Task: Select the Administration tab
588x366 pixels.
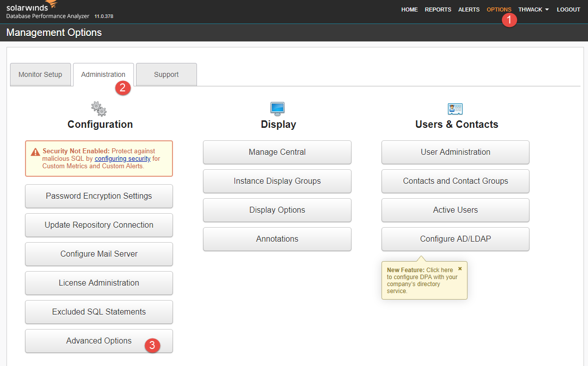Action: (103, 74)
